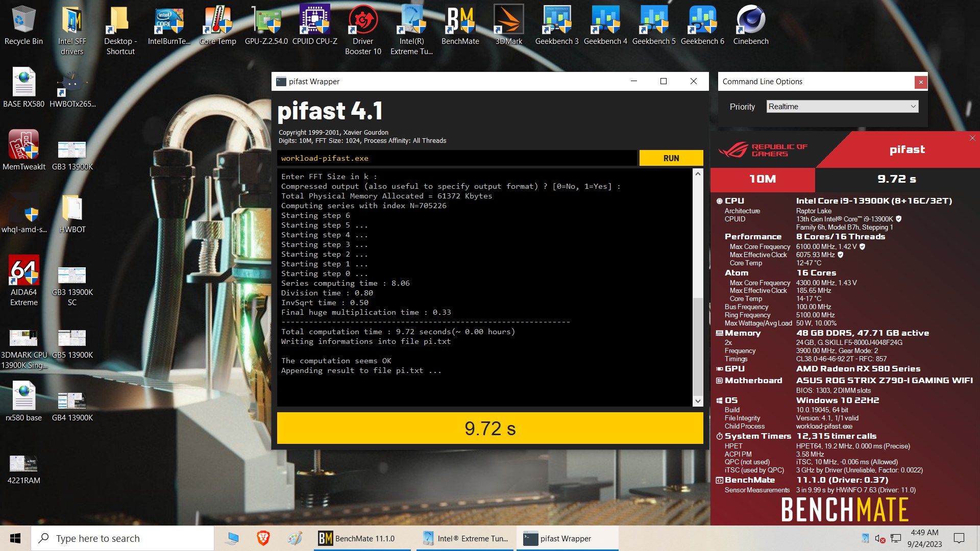Click the console scrollbar up arrow
Image resolution: width=980 pixels, height=551 pixels.
[x=698, y=174]
